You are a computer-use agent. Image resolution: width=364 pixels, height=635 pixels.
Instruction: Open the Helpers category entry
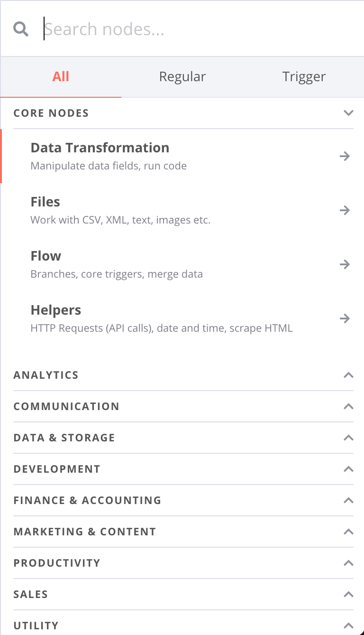tap(55, 309)
